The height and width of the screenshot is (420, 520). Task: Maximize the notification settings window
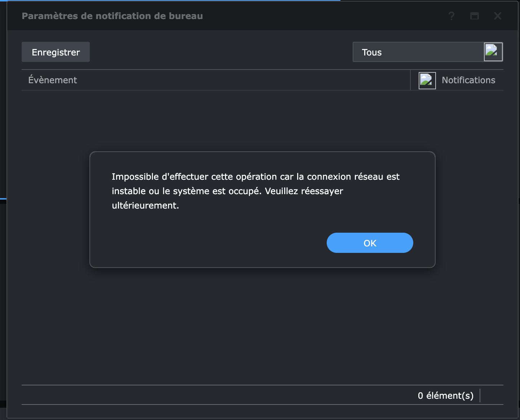475,16
